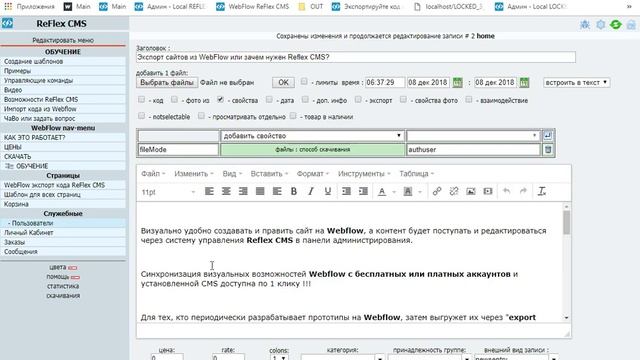Pick background color A swatch

407,191
